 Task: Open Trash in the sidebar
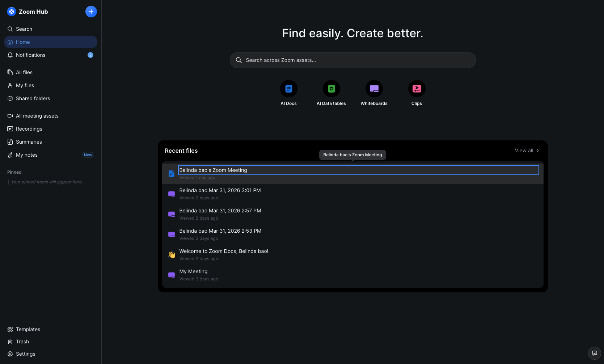(x=51, y=342)
